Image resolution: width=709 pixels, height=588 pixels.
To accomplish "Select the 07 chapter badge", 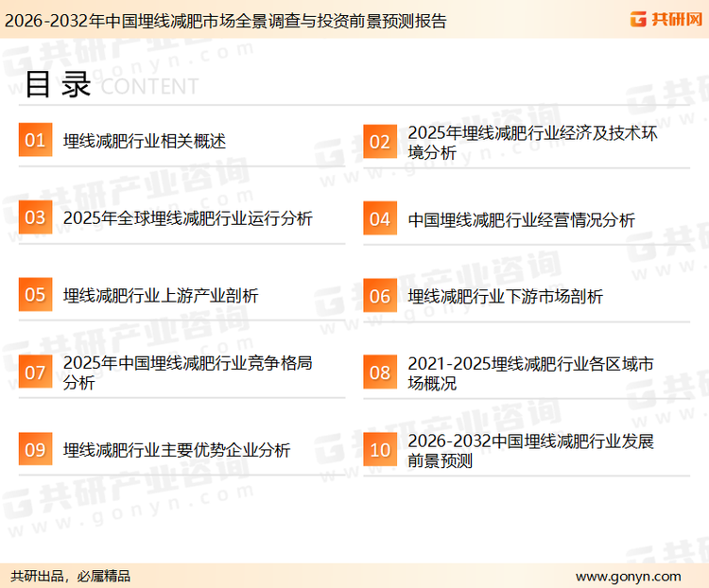I will pyautogui.click(x=35, y=372).
